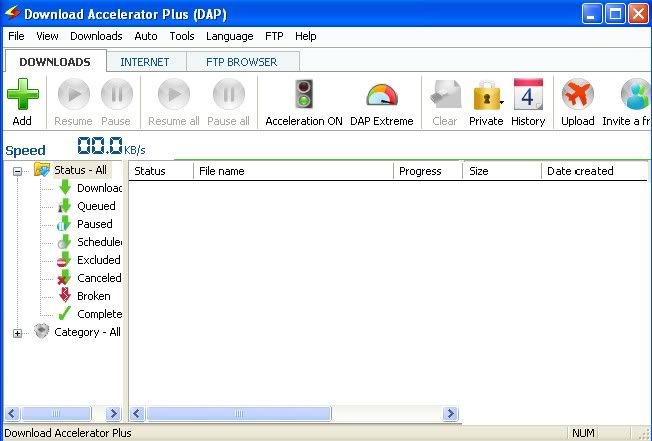Switch to the FTP BROWSER tab
The height and width of the screenshot is (441, 652).
(x=242, y=62)
